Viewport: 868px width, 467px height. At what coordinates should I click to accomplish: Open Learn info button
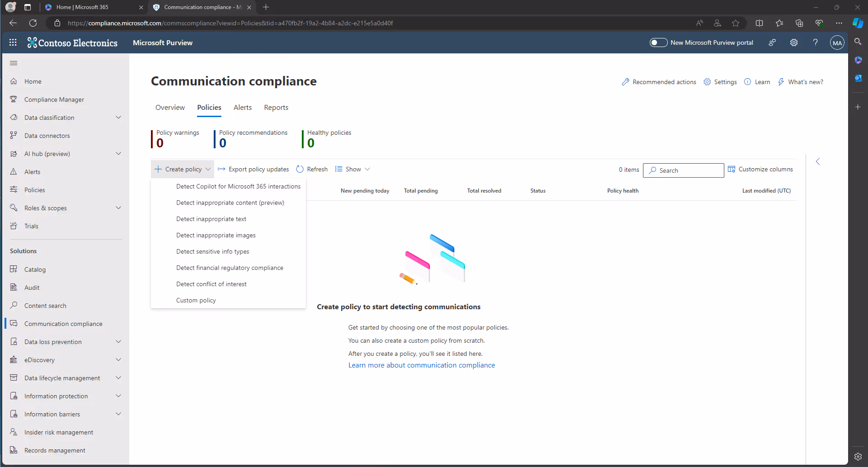pyautogui.click(x=757, y=82)
